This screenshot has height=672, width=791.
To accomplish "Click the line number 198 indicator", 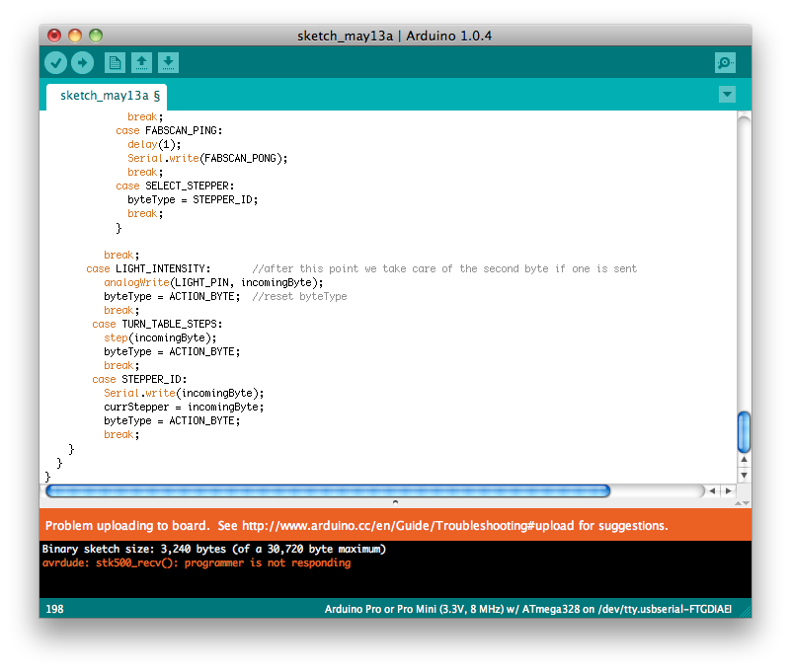I will point(54,609).
